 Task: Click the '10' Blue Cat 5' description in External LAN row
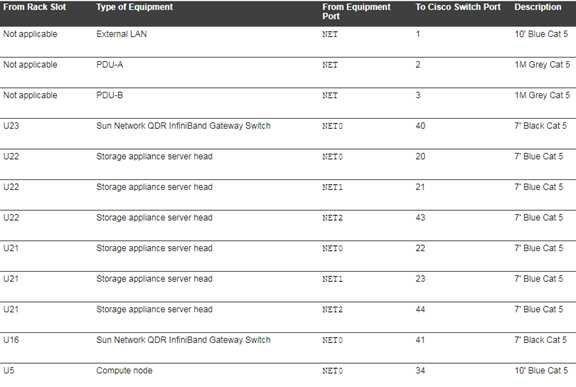pos(541,34)
